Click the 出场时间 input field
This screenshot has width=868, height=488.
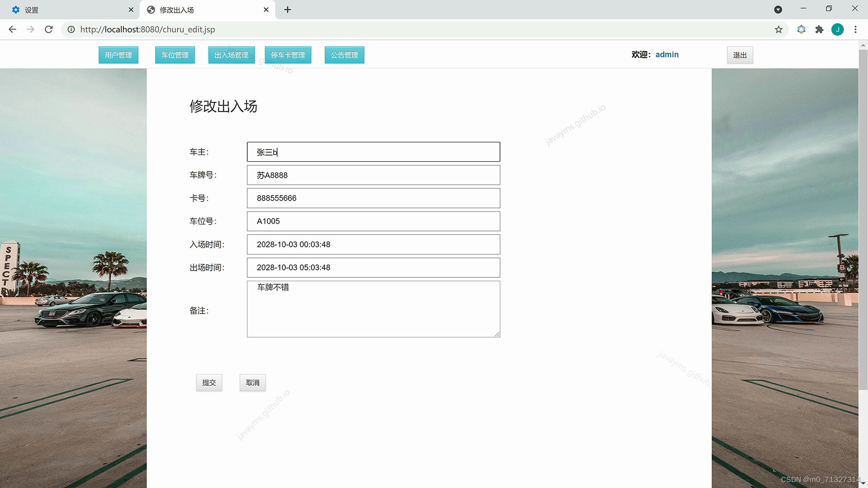[373, 267]
